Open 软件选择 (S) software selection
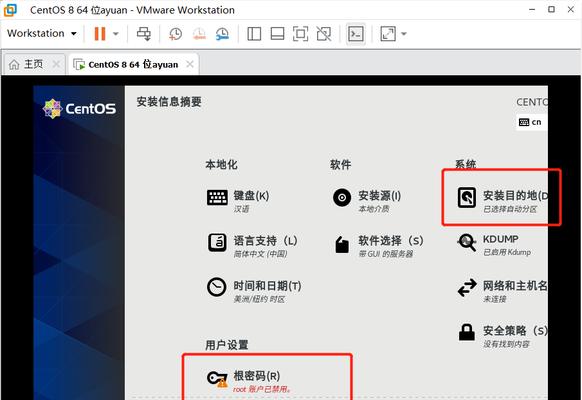 point(390,241)
